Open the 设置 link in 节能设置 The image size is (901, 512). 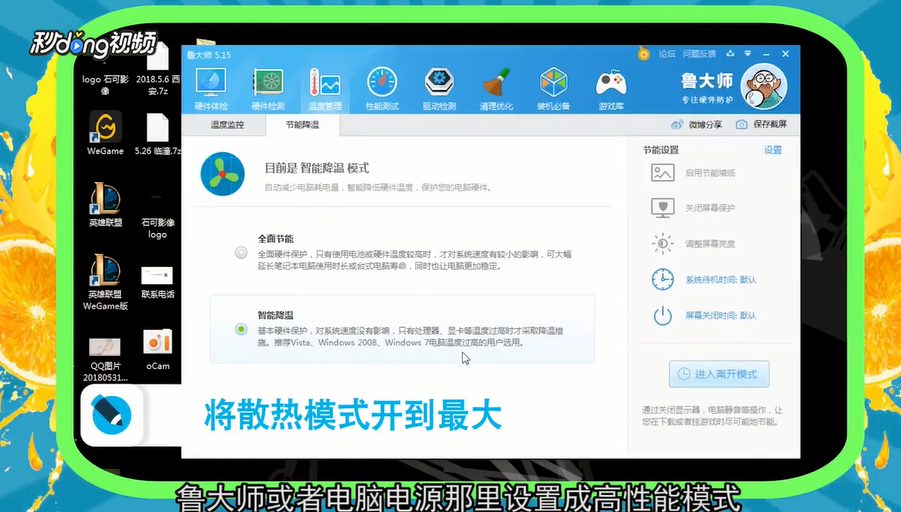(773, 150)
